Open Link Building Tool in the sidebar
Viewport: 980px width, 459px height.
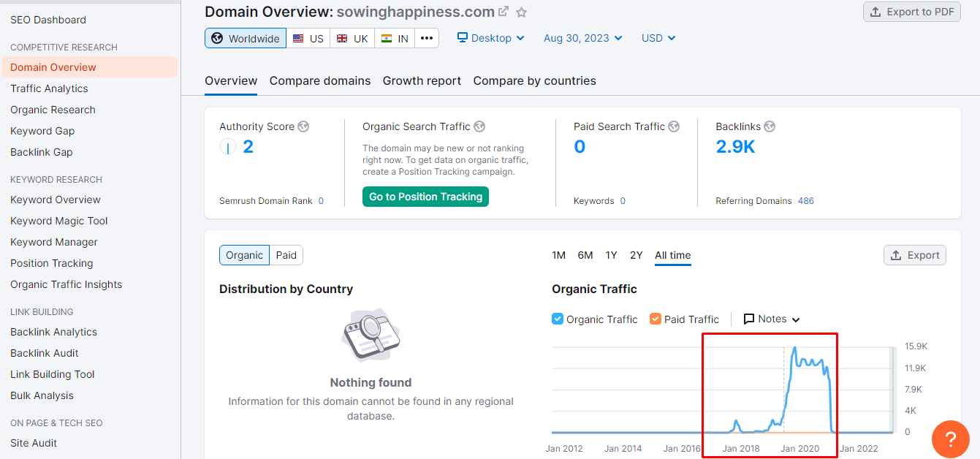click(53, 374)
